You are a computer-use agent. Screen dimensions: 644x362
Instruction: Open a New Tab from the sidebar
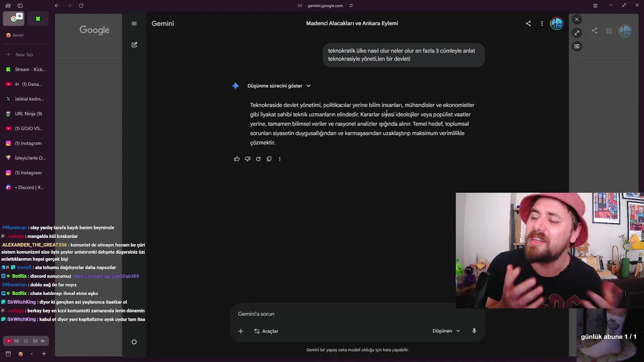(x=26, y=55)
